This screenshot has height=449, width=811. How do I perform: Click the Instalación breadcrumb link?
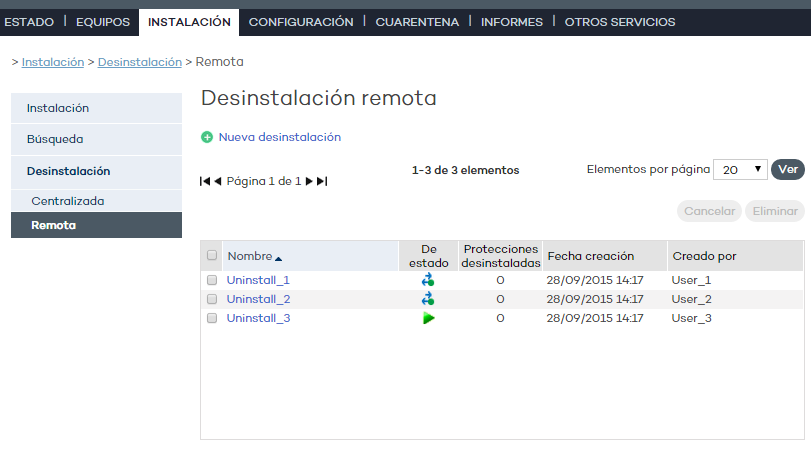[x=53, y=62]
